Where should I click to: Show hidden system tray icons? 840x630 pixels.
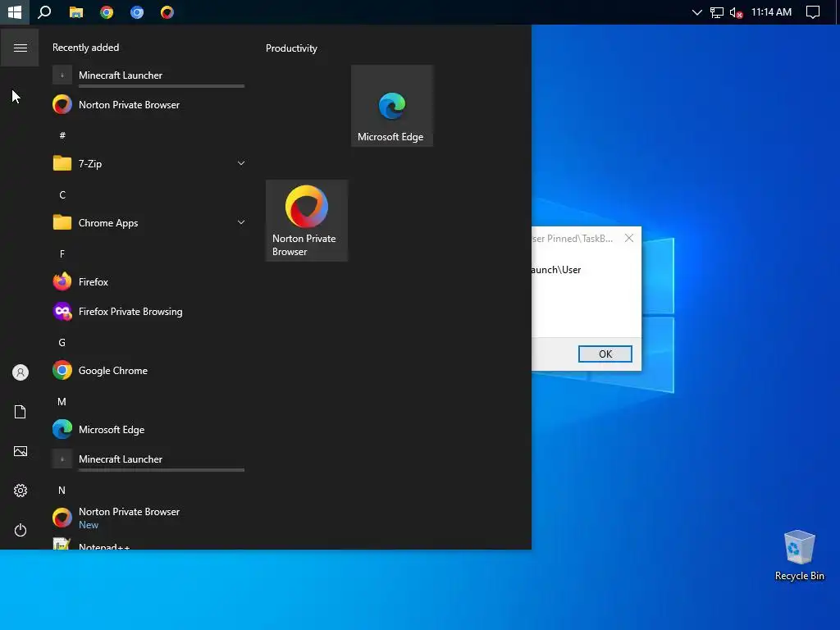[696, 11]
